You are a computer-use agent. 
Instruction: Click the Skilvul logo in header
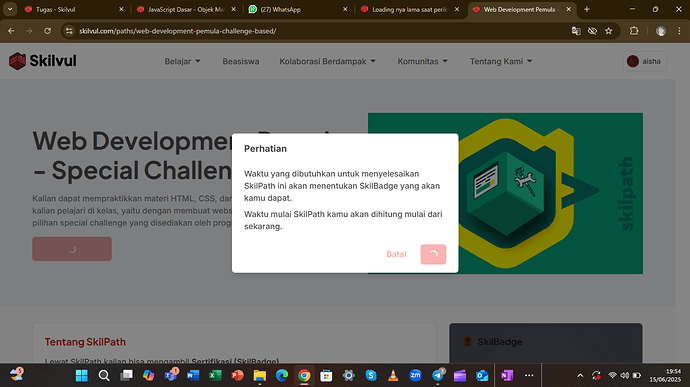point(43,61)
